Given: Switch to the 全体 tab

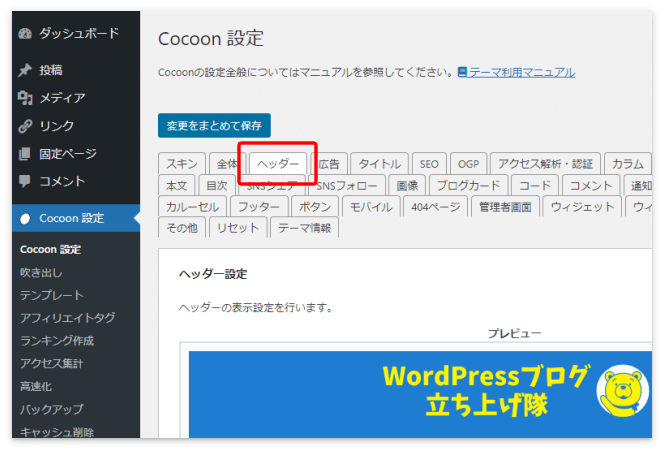Looking at the screenshot, I should click(x=227, y=163).
